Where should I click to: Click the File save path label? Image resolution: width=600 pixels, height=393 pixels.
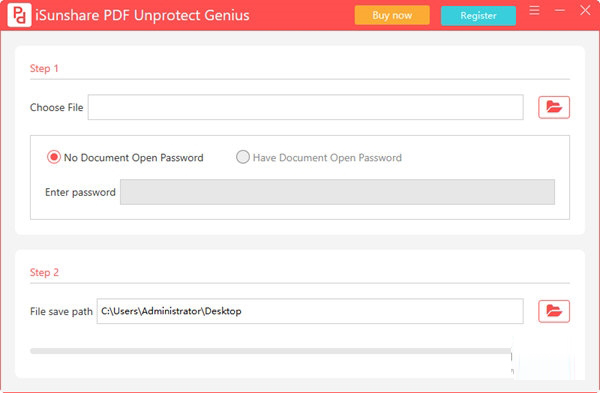click(x=61, y=311)
